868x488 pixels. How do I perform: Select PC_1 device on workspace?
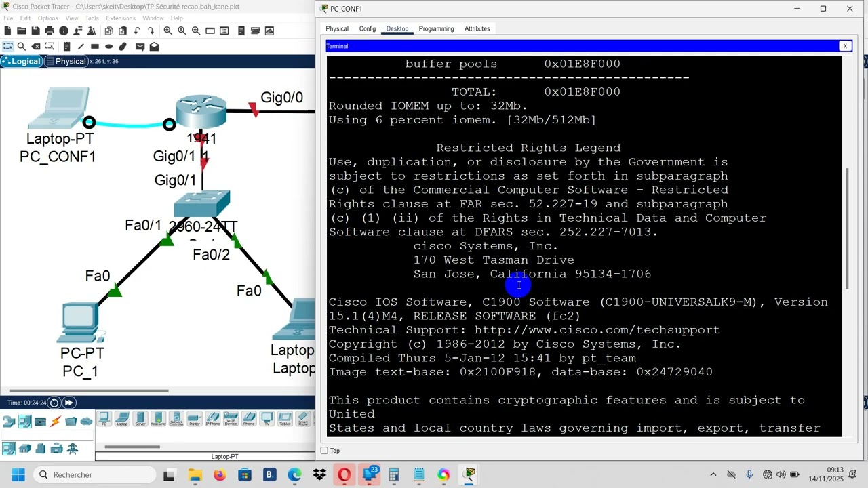(x=81, y=323)
